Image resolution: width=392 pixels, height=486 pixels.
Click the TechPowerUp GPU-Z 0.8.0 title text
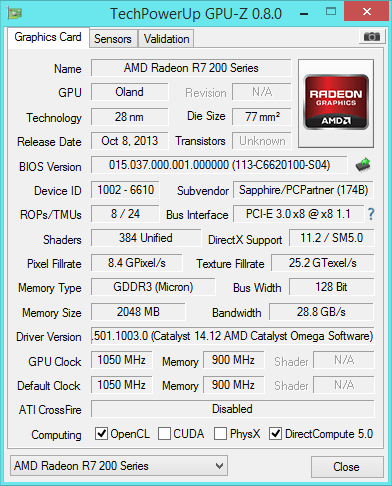click(196, 14)
